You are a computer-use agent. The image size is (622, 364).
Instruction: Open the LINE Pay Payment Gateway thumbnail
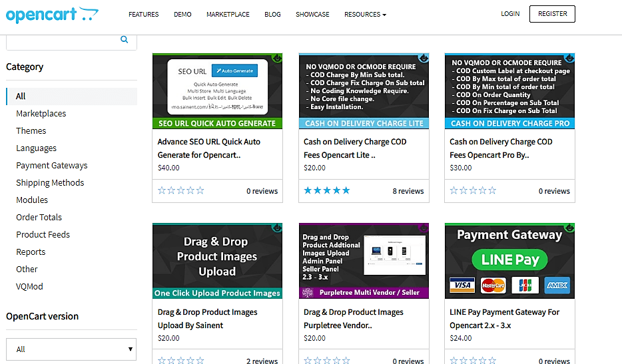[x=509, y=261]
